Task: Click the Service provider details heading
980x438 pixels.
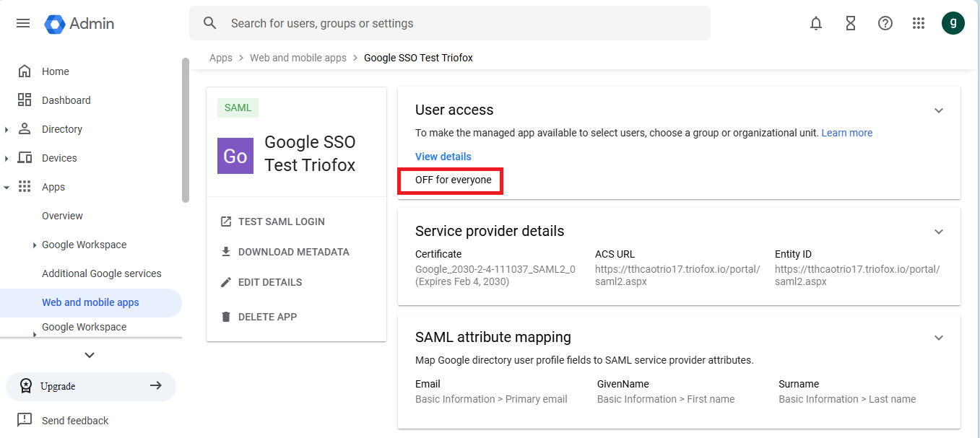Action: tap(490, 231)
